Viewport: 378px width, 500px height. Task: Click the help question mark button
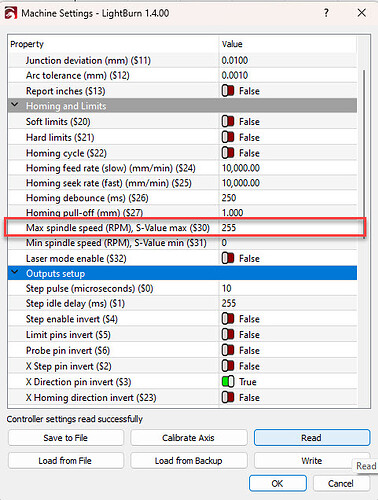click(x=326, y=13)
